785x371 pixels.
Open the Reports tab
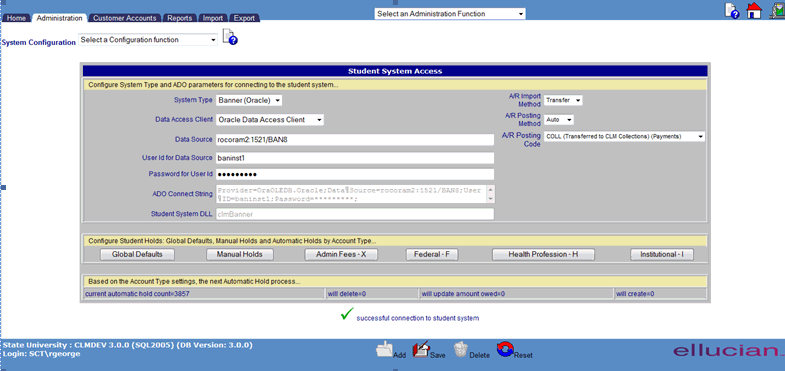[x=180, y=18]
